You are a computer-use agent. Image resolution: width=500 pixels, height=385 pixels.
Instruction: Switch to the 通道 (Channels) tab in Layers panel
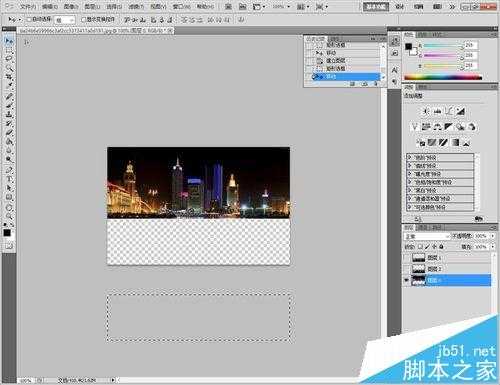click(423, 227)
